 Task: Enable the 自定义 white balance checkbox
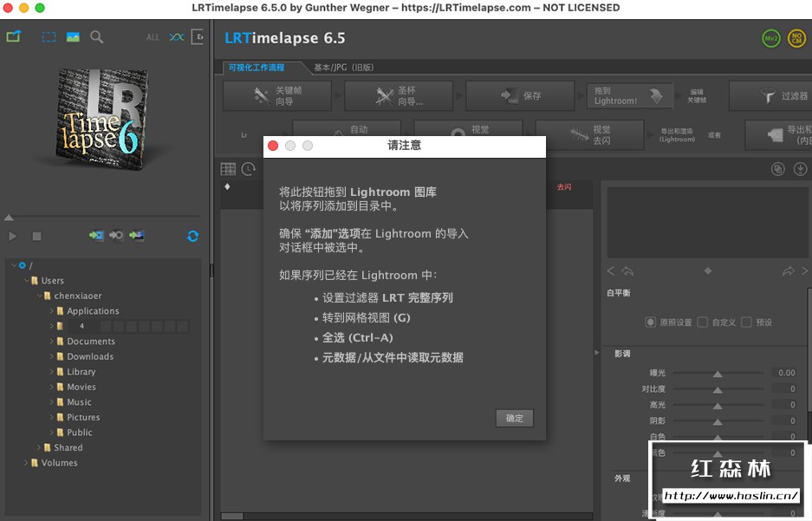click(703, 322)
